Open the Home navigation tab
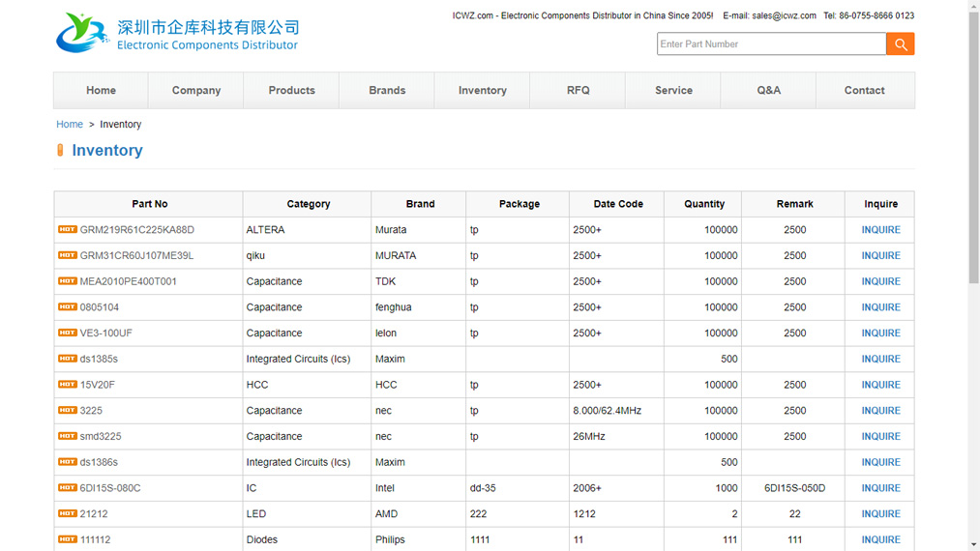The width and height of the screenshot is (980, 551). click(x=101, y=90)
